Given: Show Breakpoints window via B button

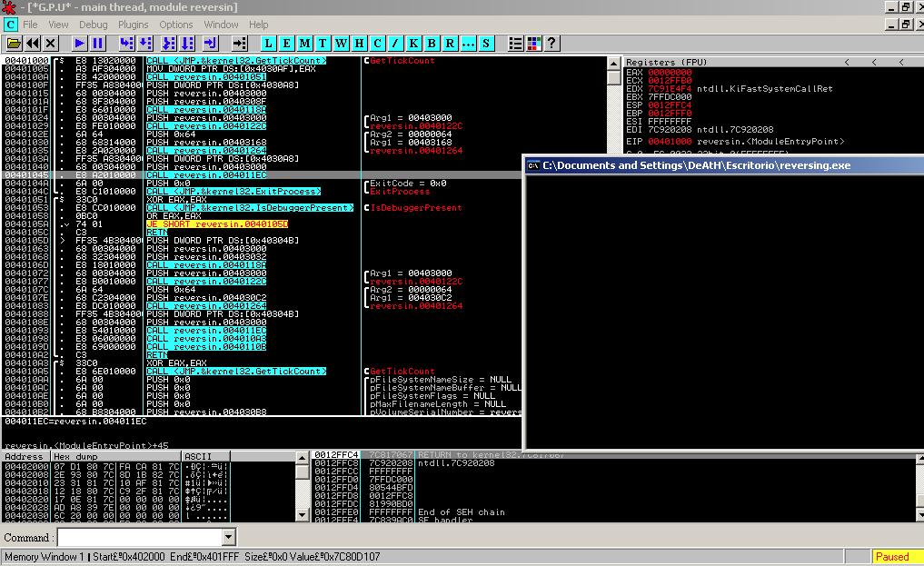Looking at the screenshot, I should click(x=432, y=44).
